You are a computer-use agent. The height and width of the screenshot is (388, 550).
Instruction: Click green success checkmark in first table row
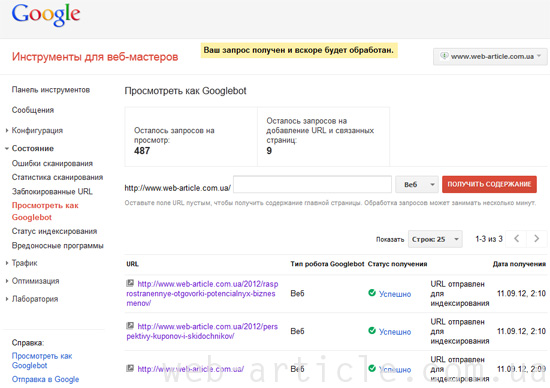tap(372, 293)
